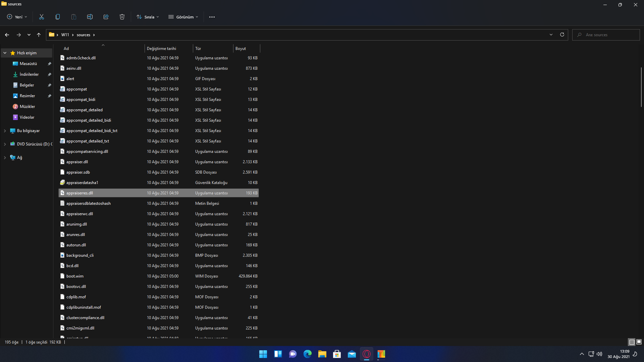Click the Copy icon in toolbar
This screenshot has width=644, height=362.
tap(58, 17)
